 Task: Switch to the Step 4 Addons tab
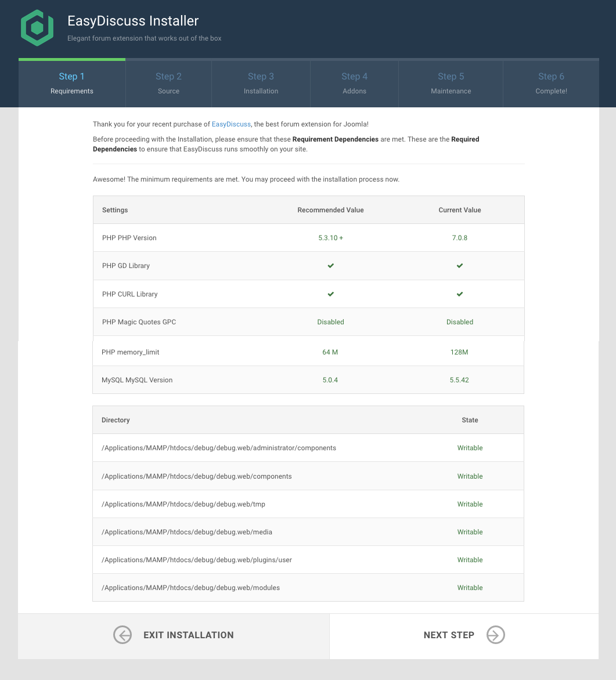[354, 83]
